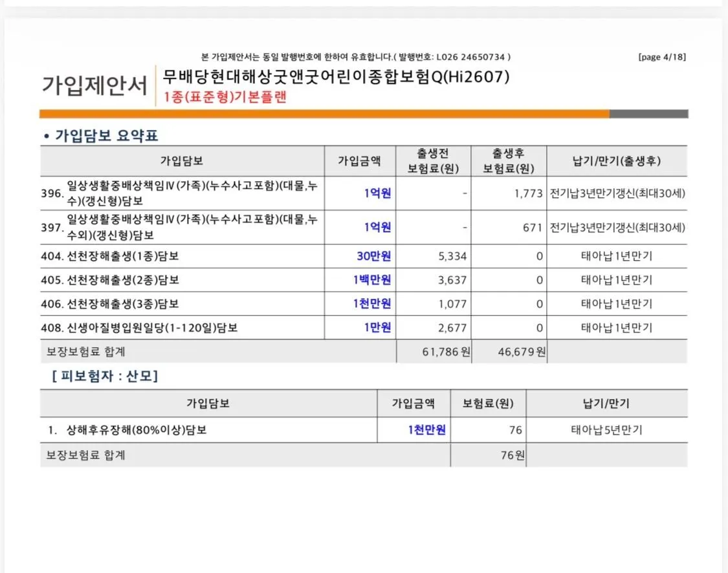Image resolution: width=728 pixels, height=573 pixels.
Task: Click '상해후유장해(80%이상)담보' row label
Action: (137, 430)
